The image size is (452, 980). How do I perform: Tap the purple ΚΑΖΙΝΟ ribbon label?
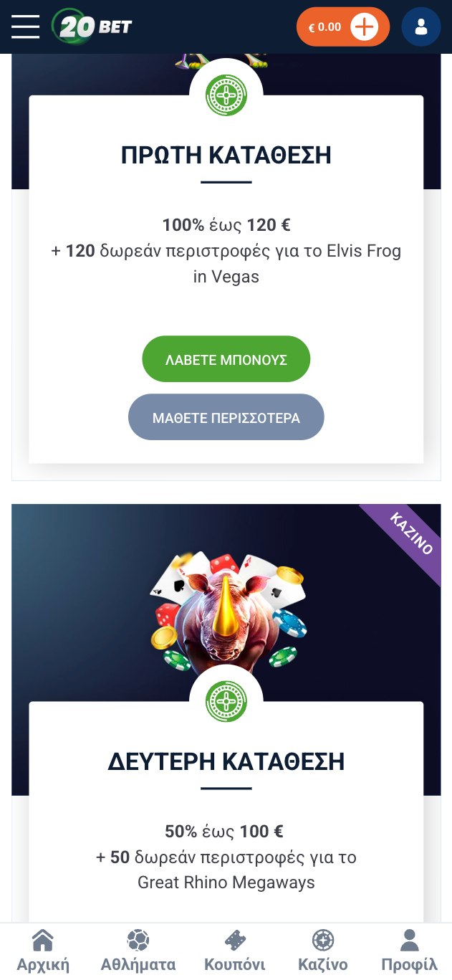[x=412, y=533]
